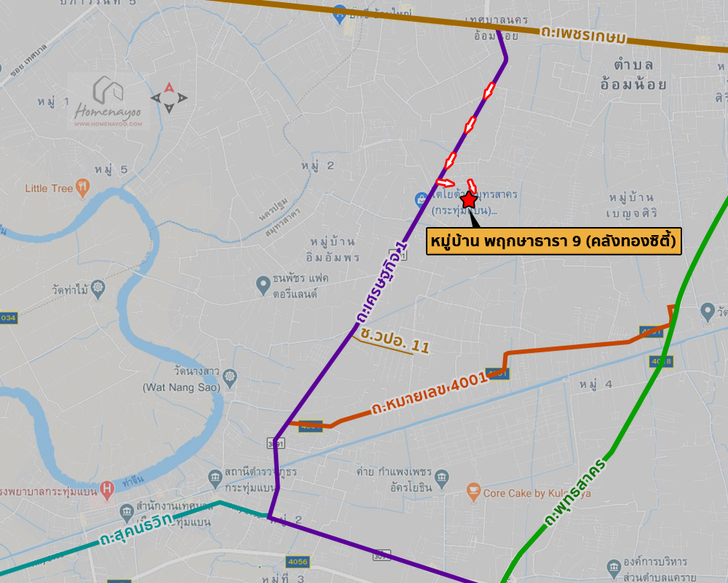Select the Core Cake cafe pin
This screenshot has width=728, height=583.
[x=473, y=493]
